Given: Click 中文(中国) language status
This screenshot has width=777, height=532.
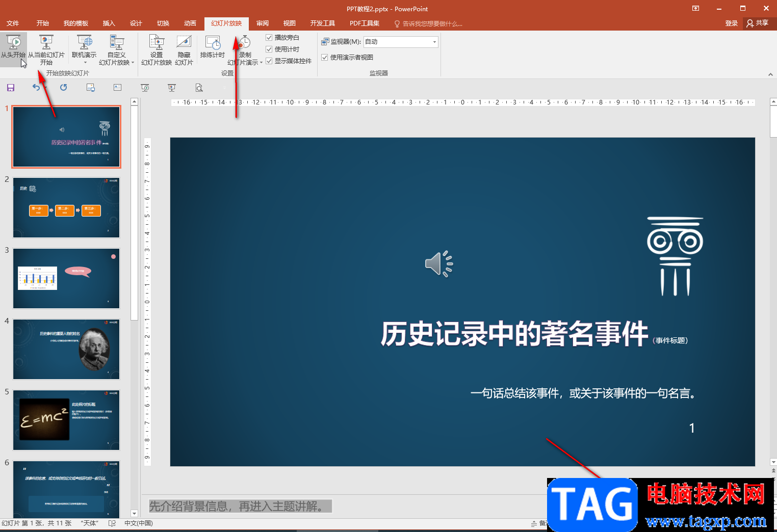Looking at the screenshot, I should [x=139, y=523].
